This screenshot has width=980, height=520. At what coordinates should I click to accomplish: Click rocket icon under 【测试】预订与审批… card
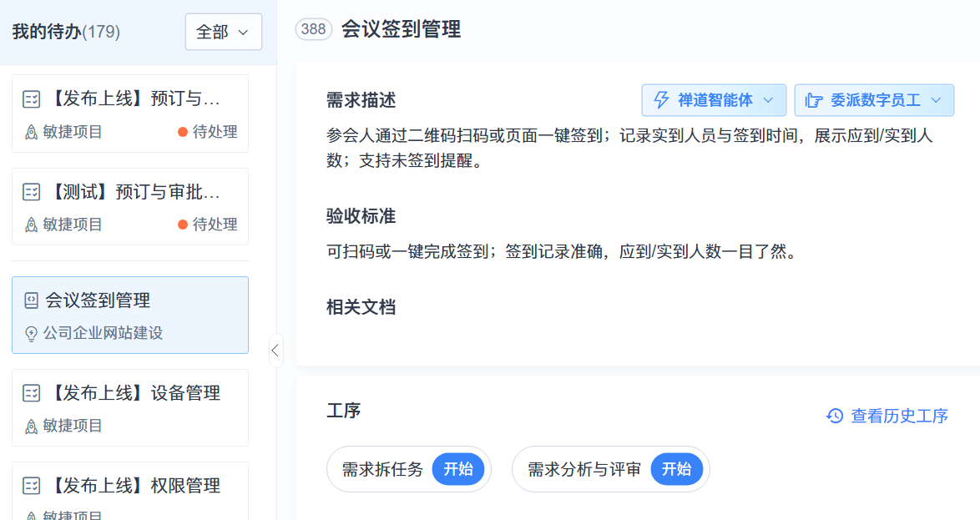(x=31, y=225)
